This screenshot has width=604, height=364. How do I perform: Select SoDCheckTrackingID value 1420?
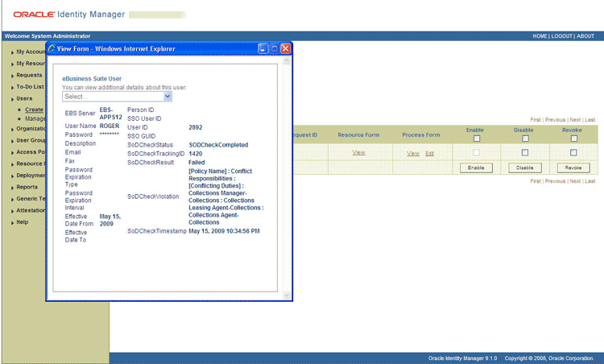coord(196,154)
